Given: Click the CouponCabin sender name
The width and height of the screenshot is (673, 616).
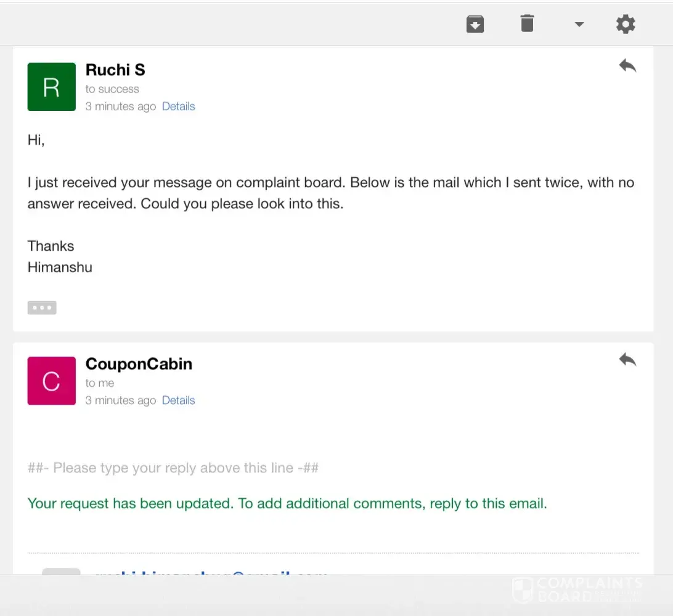Looking at the screenshot, I should pos(139,363).
